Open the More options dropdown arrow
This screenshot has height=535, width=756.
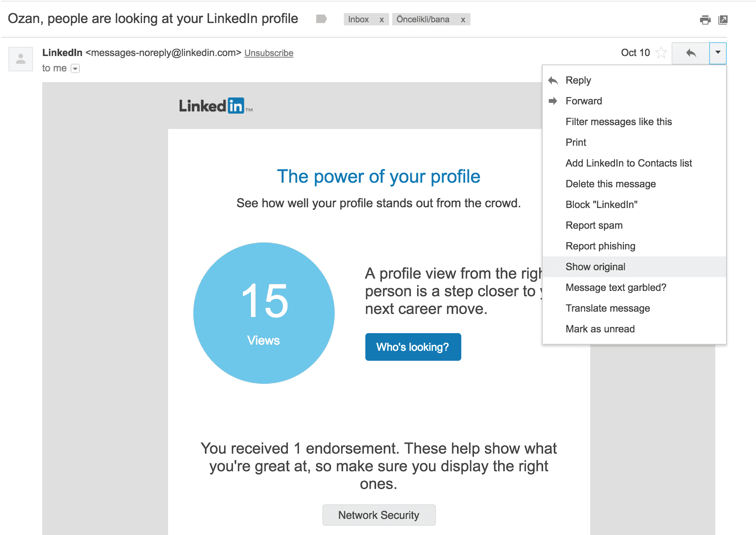click(x=718, y=53)
